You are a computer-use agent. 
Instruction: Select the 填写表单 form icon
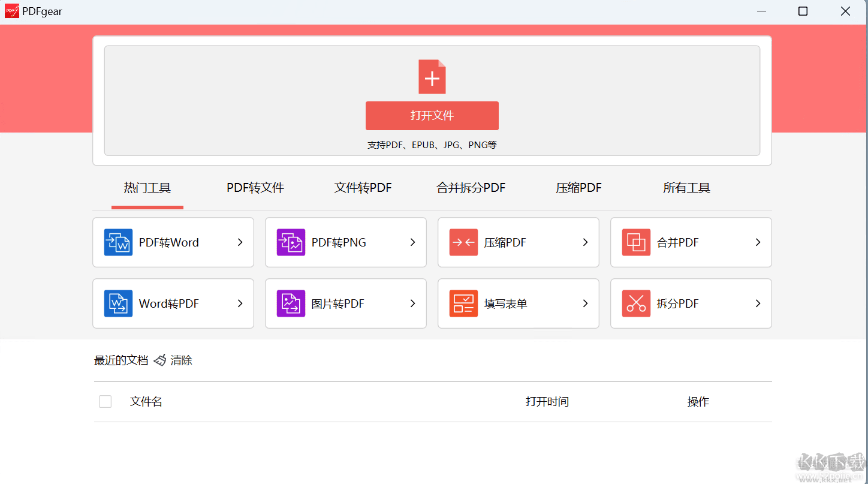(x=463, y=303)
